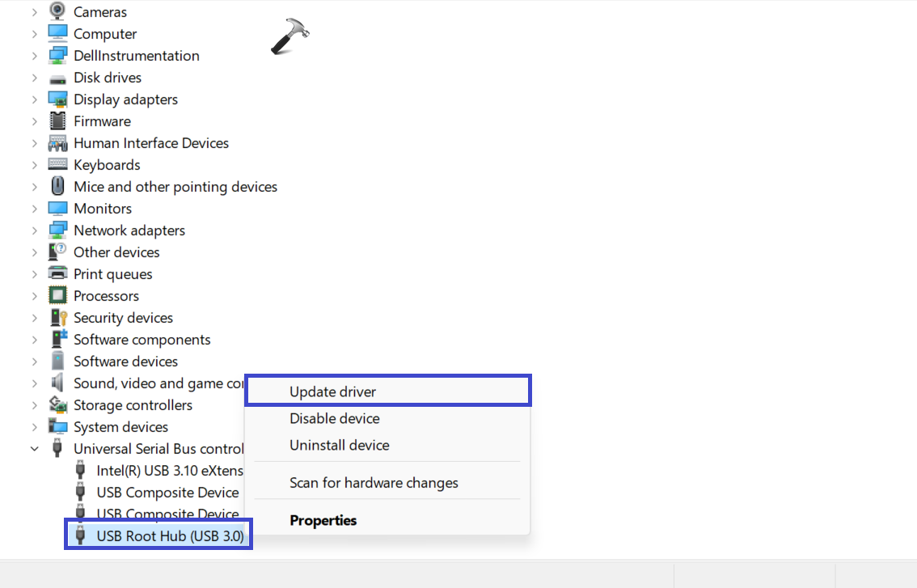
Task: Select Disable device in context menu
Action: pos(334,418)
